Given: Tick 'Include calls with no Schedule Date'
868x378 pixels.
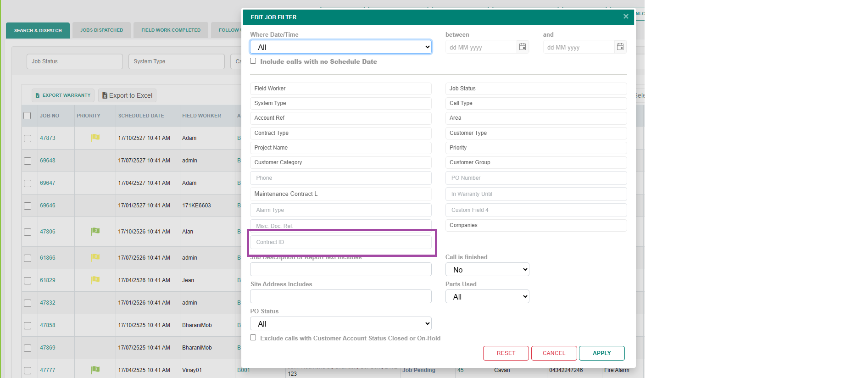Looking at the screenshot, I should [x=253, y=61].
